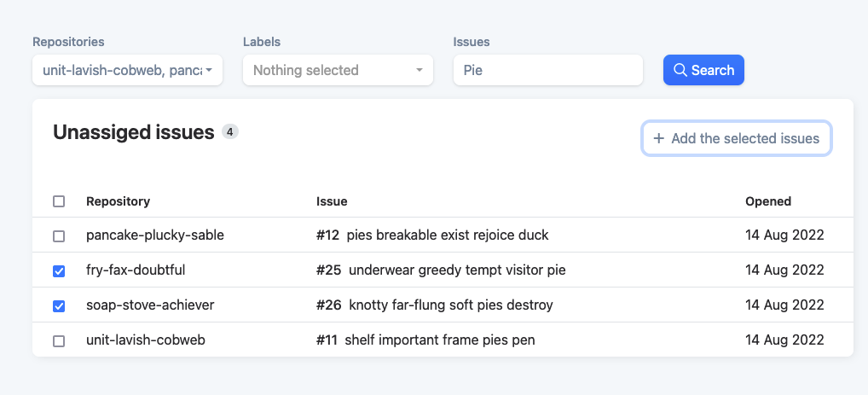868x395 pixels.
Task: Check the pancake-plucky-sable issue checkbox
Action: 59,236
